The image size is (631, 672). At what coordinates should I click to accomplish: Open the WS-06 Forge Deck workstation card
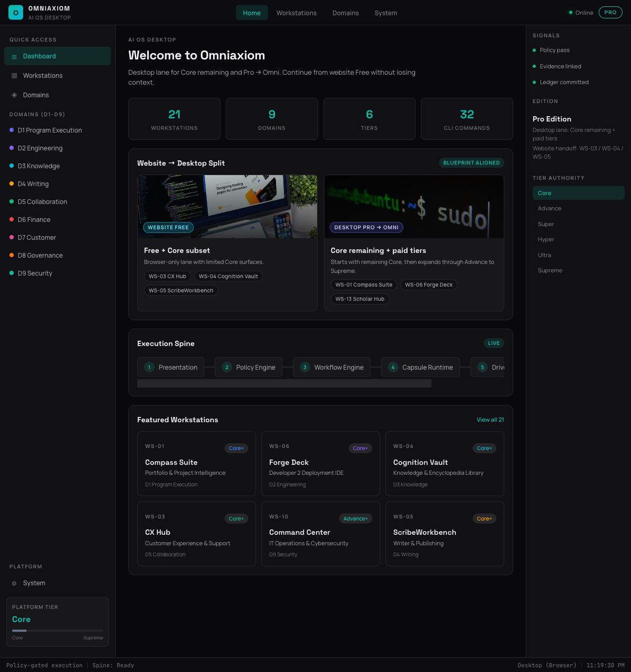pyautogui.click(x=320, y=463)
